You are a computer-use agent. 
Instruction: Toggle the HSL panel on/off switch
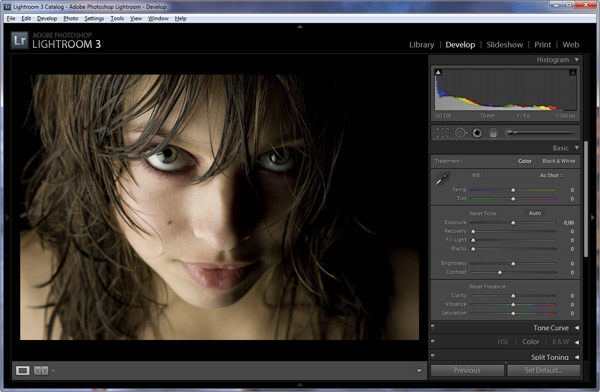[x=433, y=341]
